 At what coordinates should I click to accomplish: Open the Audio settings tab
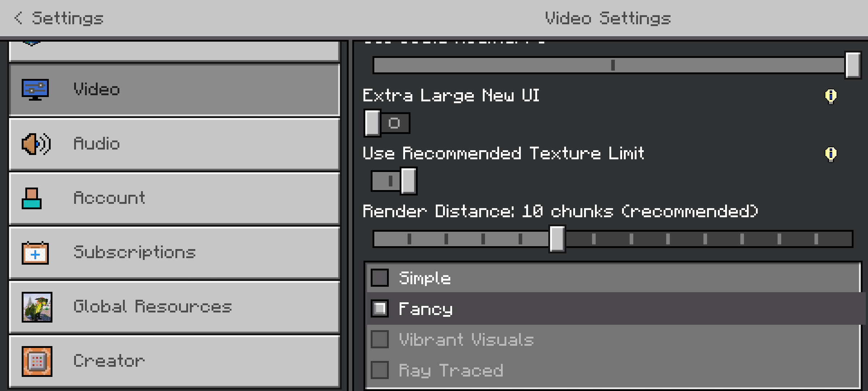[x=174, y=144]
